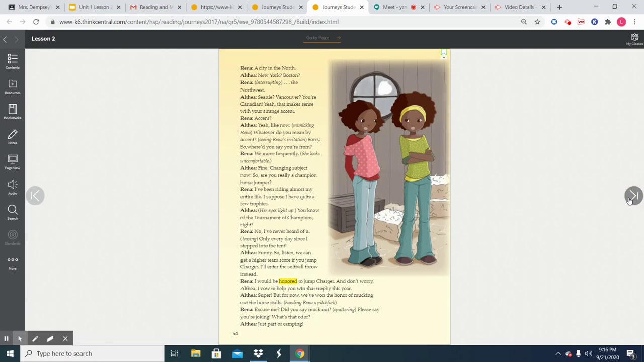Pause the screen recording
The width and height of the screenshot is (644, 362).
point(6,339)
